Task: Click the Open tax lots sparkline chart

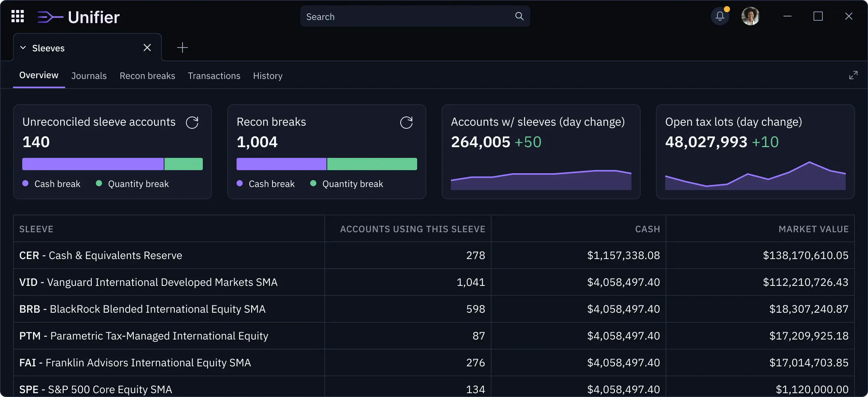Action: 755,176
